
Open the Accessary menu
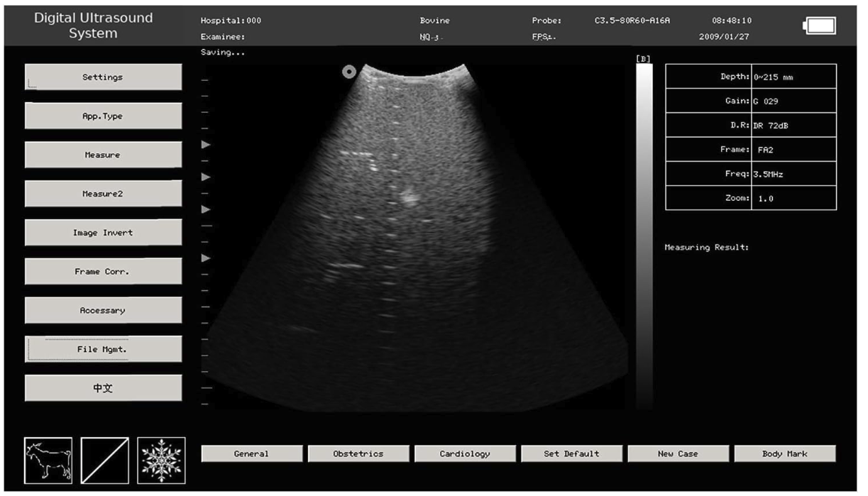tap(103, 310)
